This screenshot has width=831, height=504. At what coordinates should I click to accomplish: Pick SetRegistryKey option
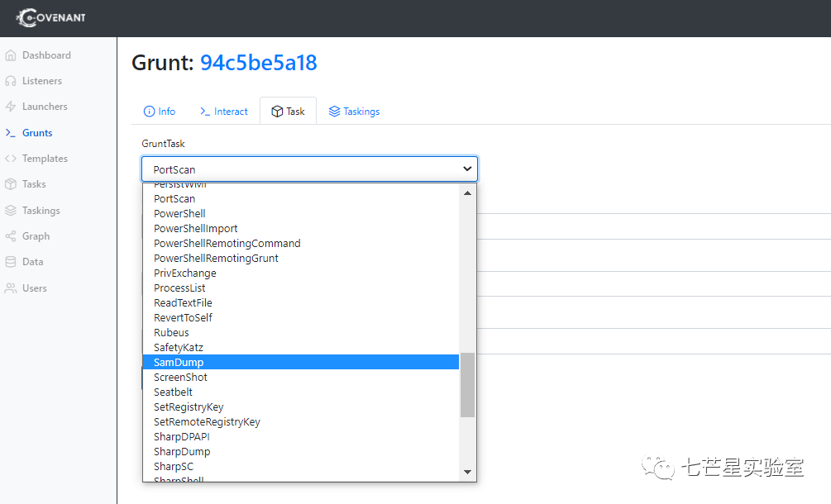(x=300, y=407)
